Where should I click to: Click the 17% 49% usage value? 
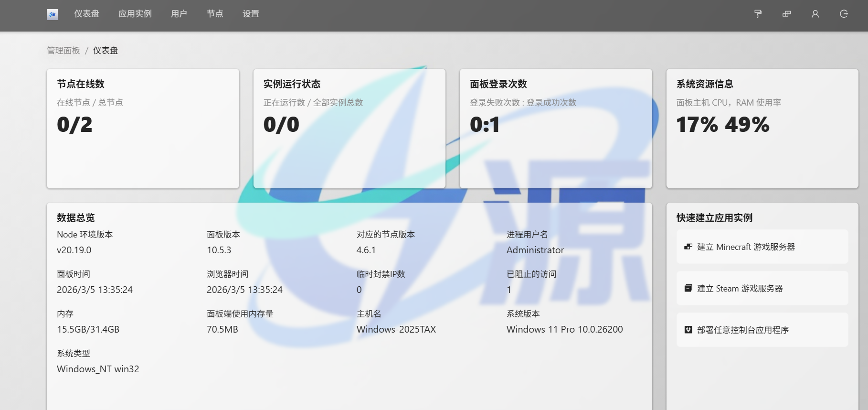pyautogui.click(x=723, y=125)
